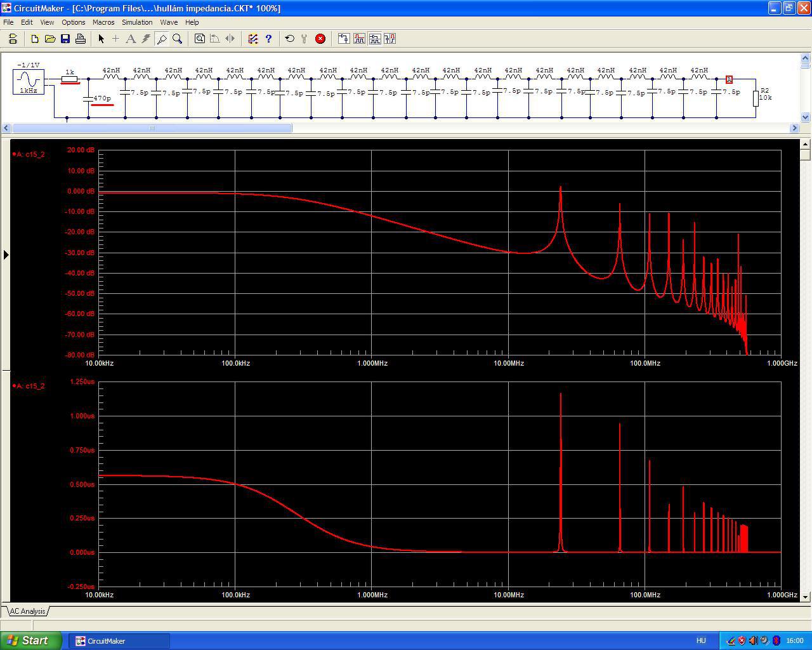Click the single waveform window icon
Screen dimensions: 812x650
[359, 39]
